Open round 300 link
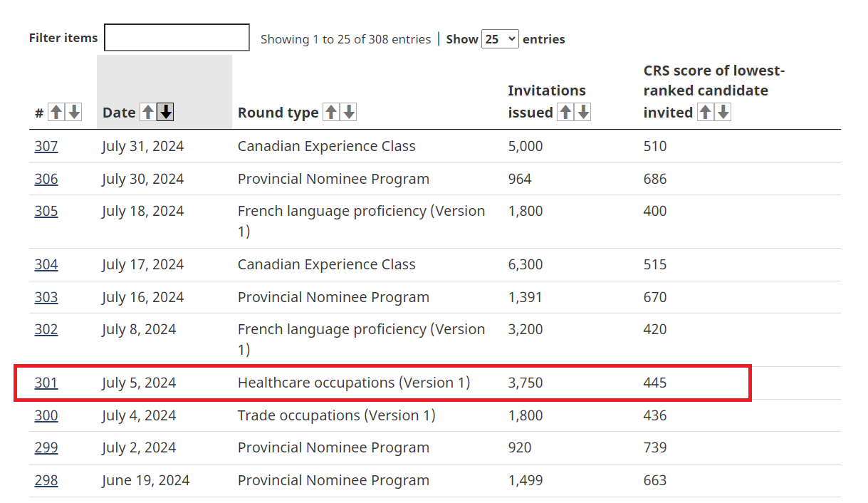Screen dimensions: 868x503 click(x=46, y=415)
